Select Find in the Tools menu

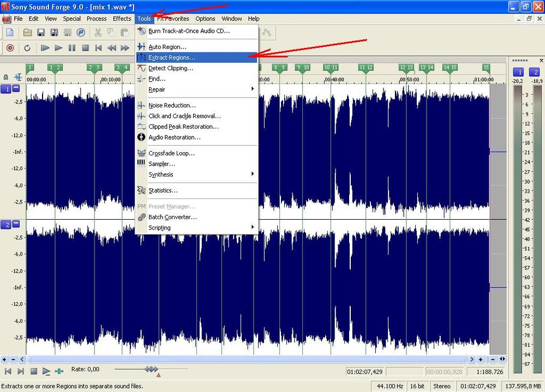click(x=197, y=79)
